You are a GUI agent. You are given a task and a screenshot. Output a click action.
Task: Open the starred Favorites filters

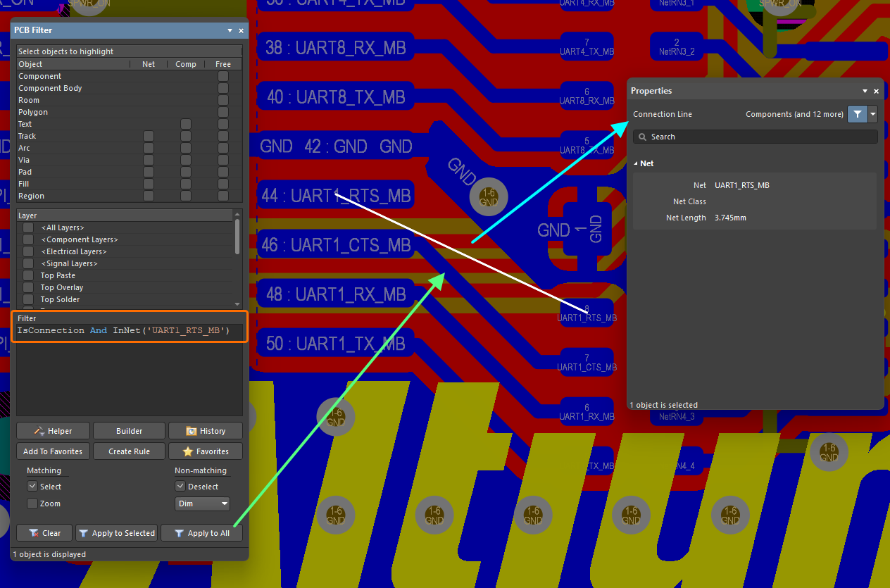(206, 451)
